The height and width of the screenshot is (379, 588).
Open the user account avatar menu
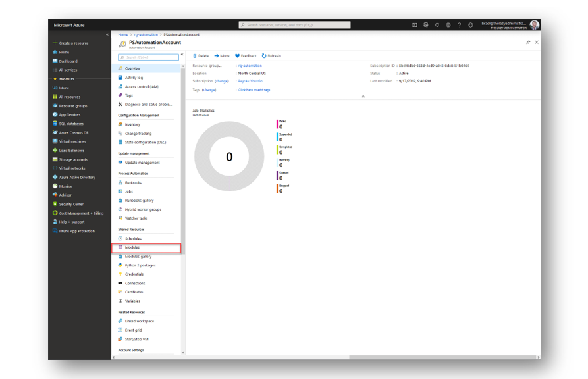(535, 25)
